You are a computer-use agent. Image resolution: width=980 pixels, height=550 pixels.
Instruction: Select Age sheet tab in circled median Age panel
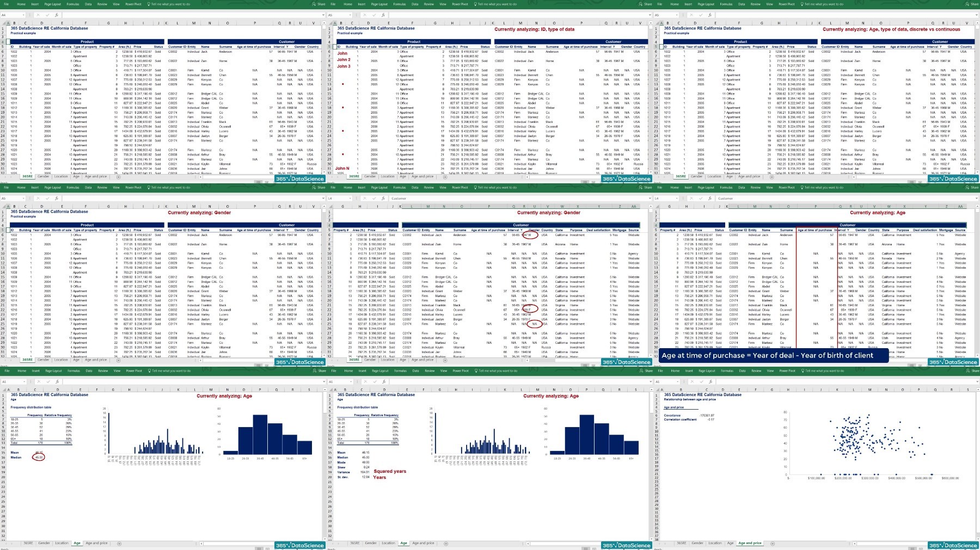[77, 543]
